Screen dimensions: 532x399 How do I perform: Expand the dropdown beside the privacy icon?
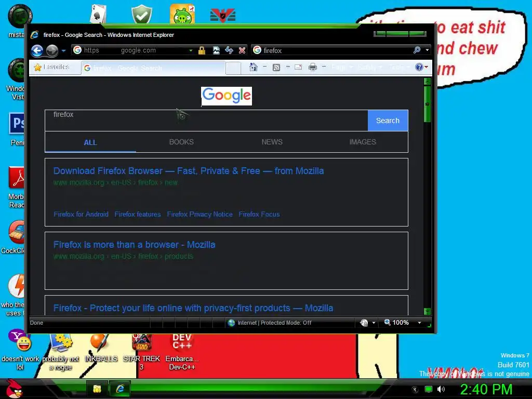pyautogui.click(x=374, y=323)
